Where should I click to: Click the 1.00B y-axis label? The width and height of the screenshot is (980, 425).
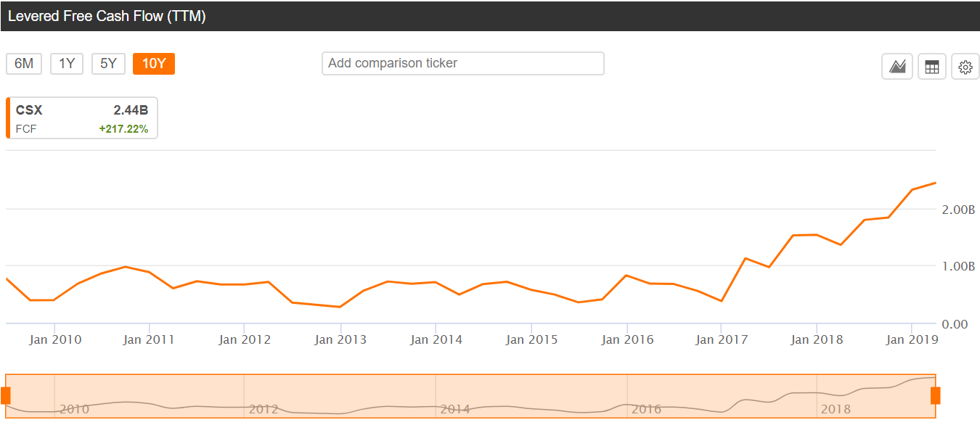tap(957, 266)
